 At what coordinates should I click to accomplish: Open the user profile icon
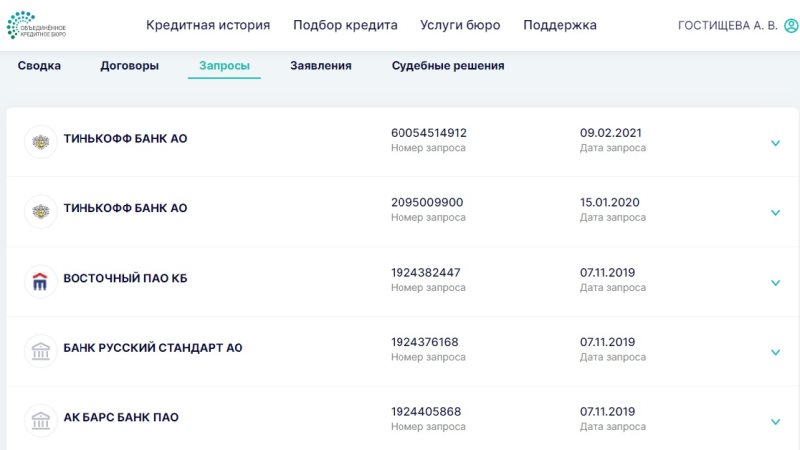[792, 26]
